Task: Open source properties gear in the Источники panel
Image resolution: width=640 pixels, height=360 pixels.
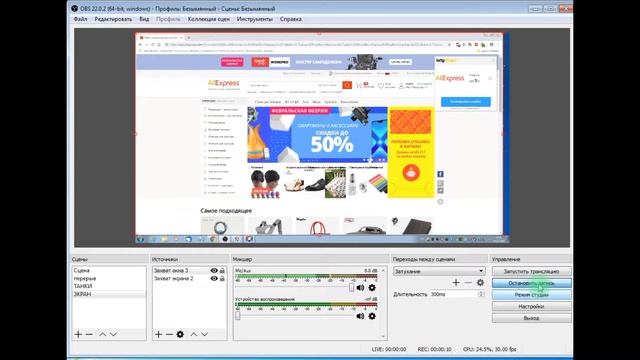Action: tap(180, 334)
